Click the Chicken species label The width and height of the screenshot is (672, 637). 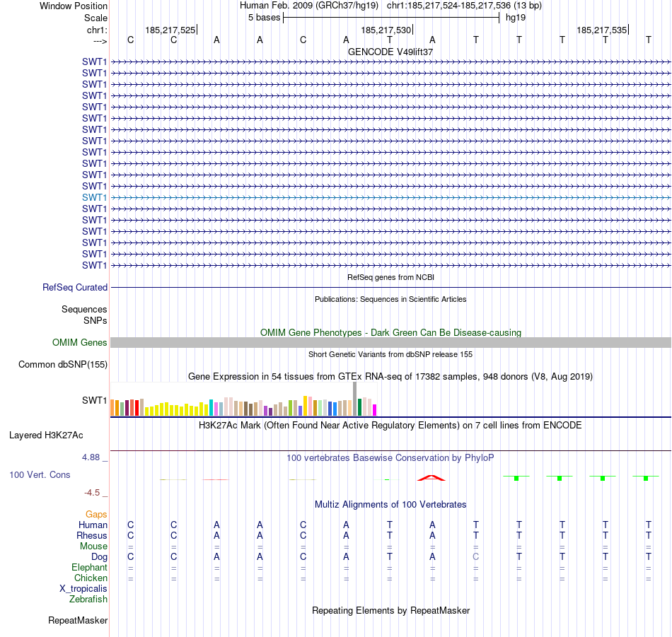91,578
